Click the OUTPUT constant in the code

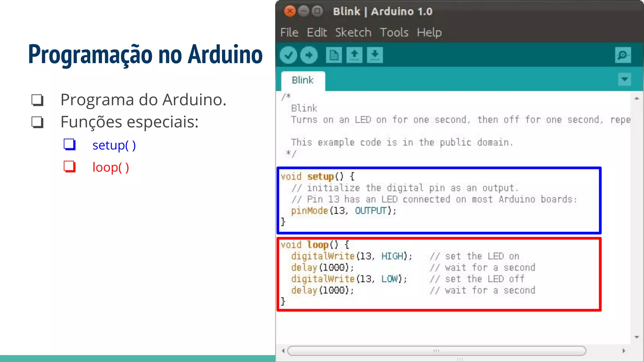pos(371,211)
